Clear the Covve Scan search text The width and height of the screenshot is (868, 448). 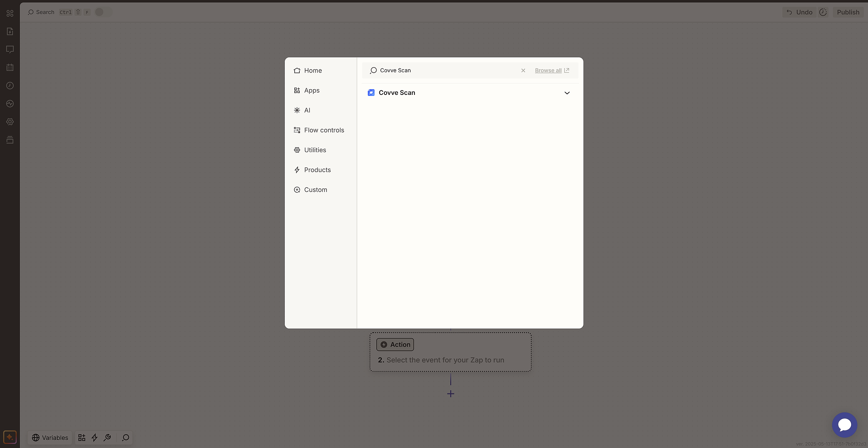tap(523, 70)
